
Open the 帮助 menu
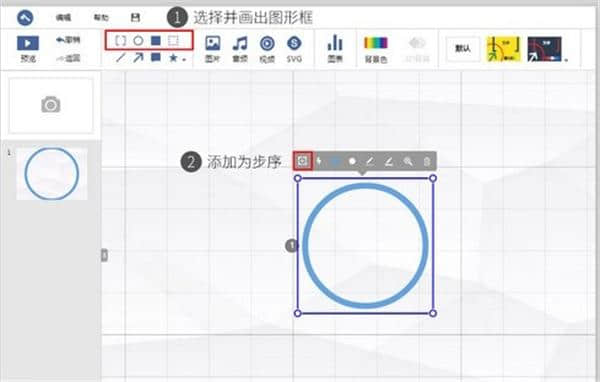[x=101, y=18]
